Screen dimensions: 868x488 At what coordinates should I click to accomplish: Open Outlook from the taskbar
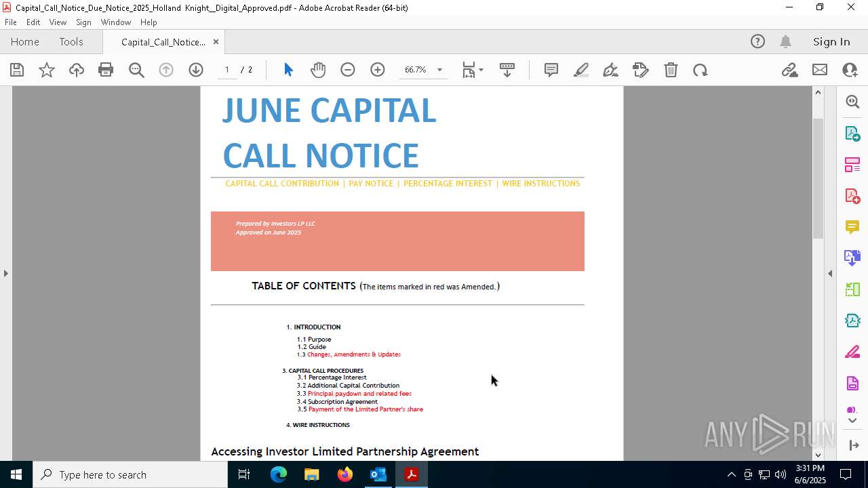(x=378, y=474)
